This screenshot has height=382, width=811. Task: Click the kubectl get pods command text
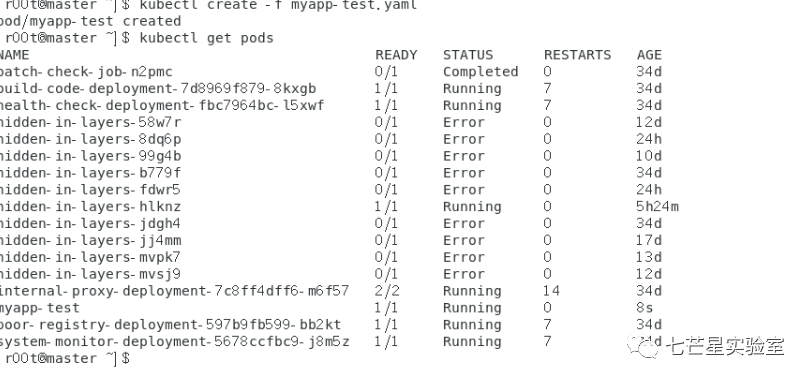(x=206, y=38)
